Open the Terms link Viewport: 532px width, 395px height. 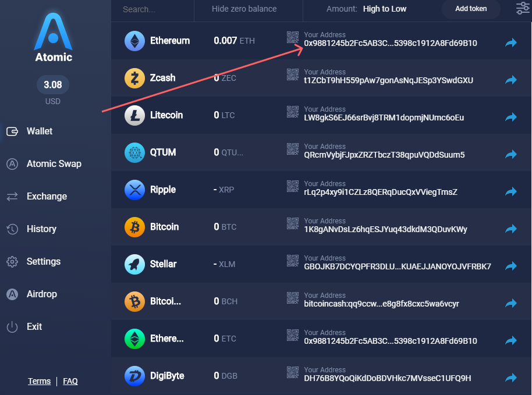(x=39, y=381)
